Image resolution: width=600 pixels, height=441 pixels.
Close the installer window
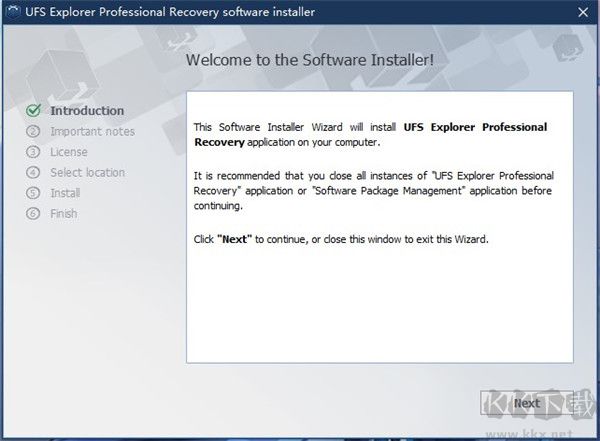point(583,12)
